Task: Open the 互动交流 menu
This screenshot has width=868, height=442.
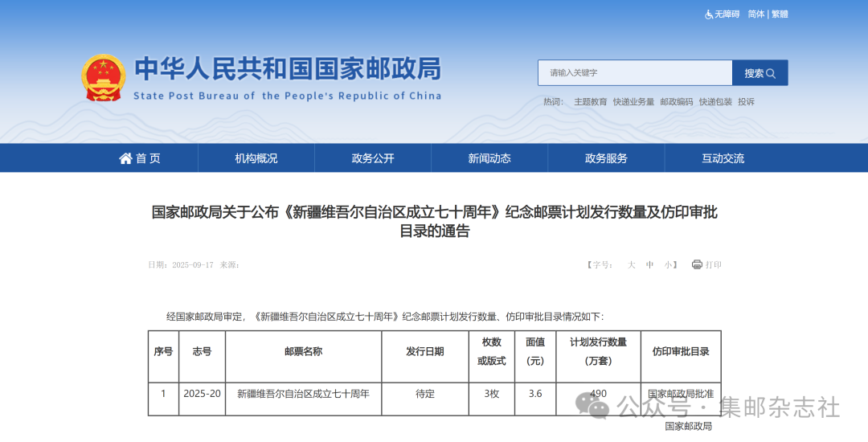Action: [723, 158]
